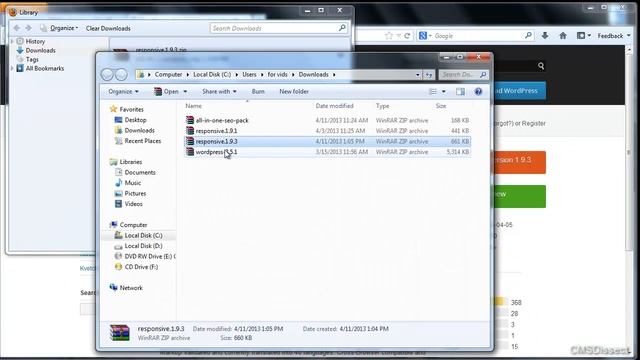Open Downloads in Favorites
This screenshot has width=640, height=360.
pos(140,131)
